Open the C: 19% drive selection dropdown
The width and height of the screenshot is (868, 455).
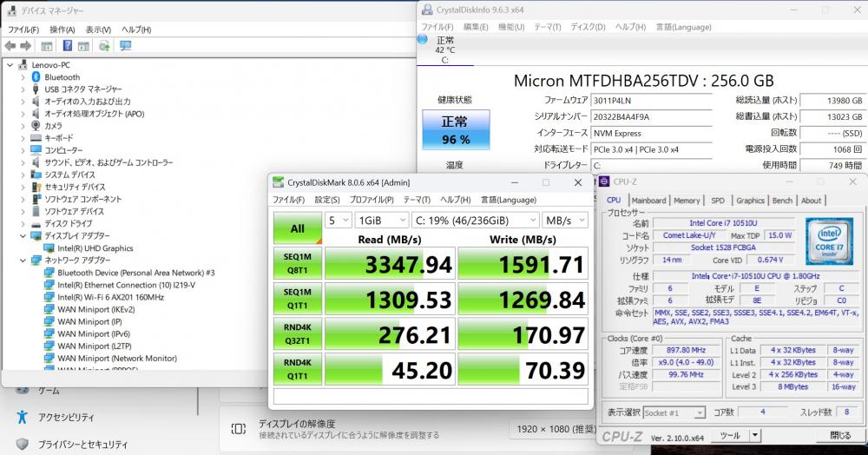click(x=476, y=221)
